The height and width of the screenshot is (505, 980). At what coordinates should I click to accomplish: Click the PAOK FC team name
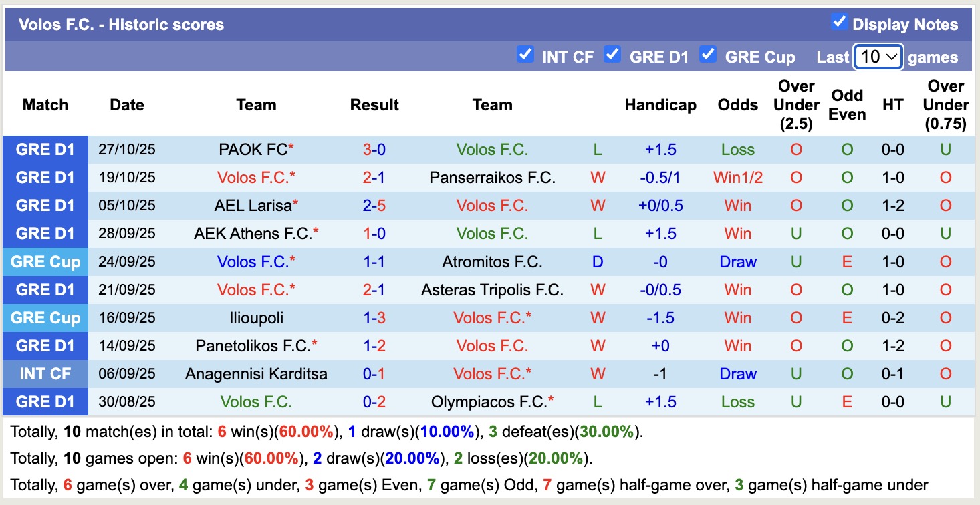coord(252,150)
